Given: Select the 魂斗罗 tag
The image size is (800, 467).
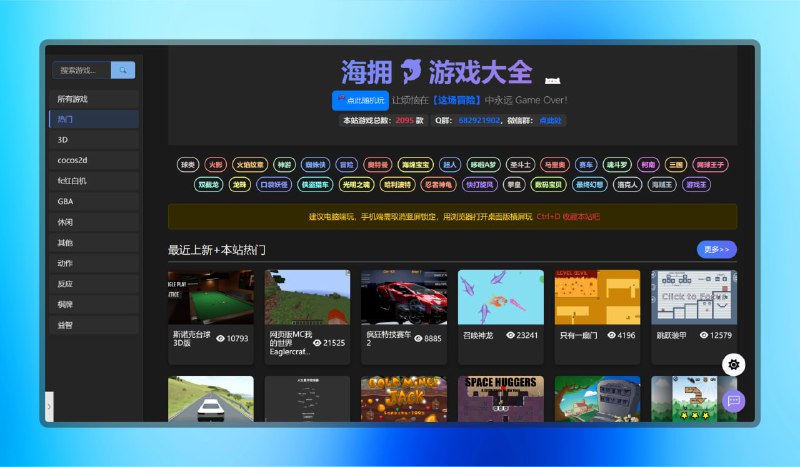Looking at the screenshot, I should pyautogui.click(x=617, y=165).
